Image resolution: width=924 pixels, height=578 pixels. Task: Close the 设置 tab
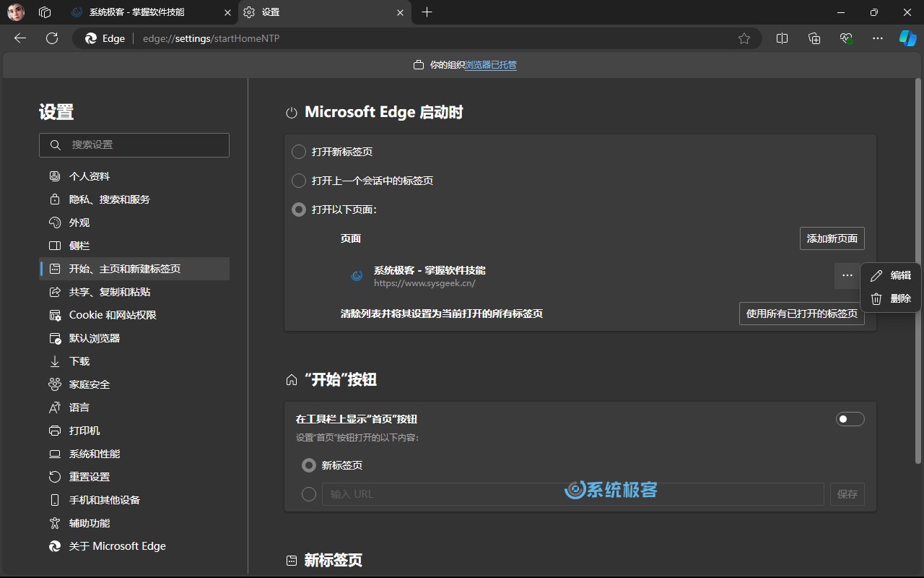(x=401, y=12)
